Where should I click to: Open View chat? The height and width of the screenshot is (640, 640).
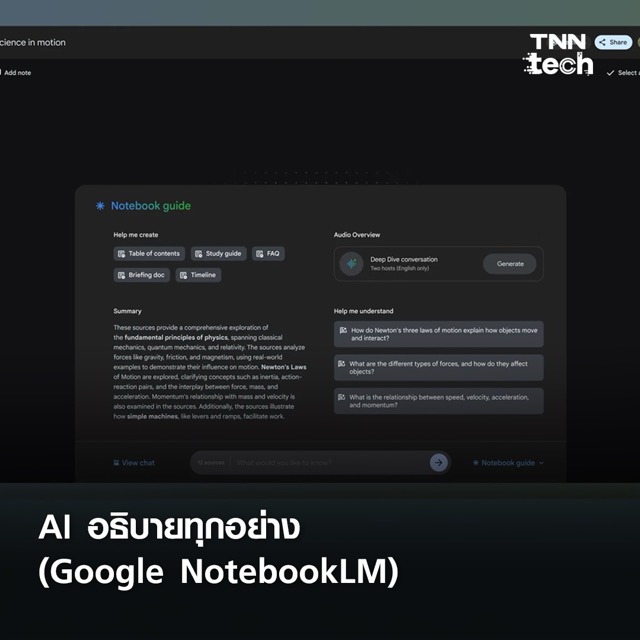(x=134, y=462)
